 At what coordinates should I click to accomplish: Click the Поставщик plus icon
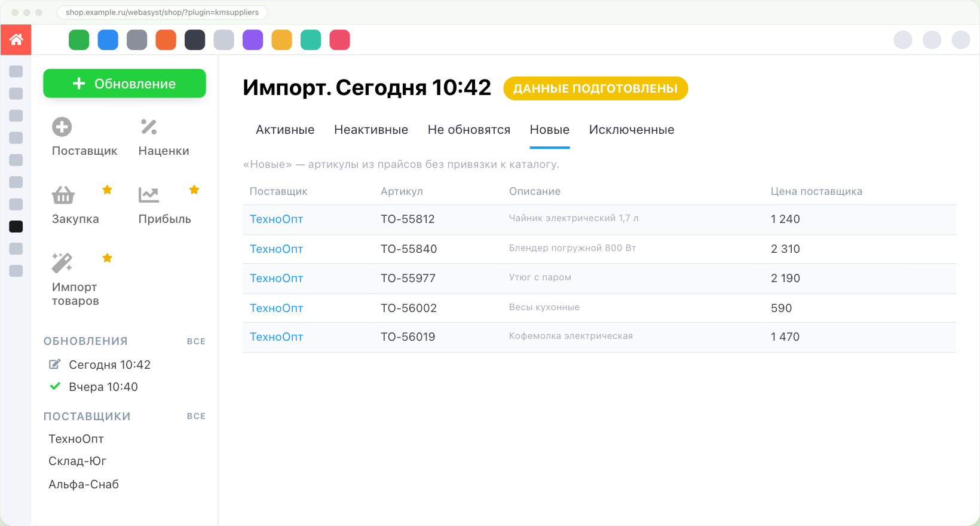pos(62,127)
